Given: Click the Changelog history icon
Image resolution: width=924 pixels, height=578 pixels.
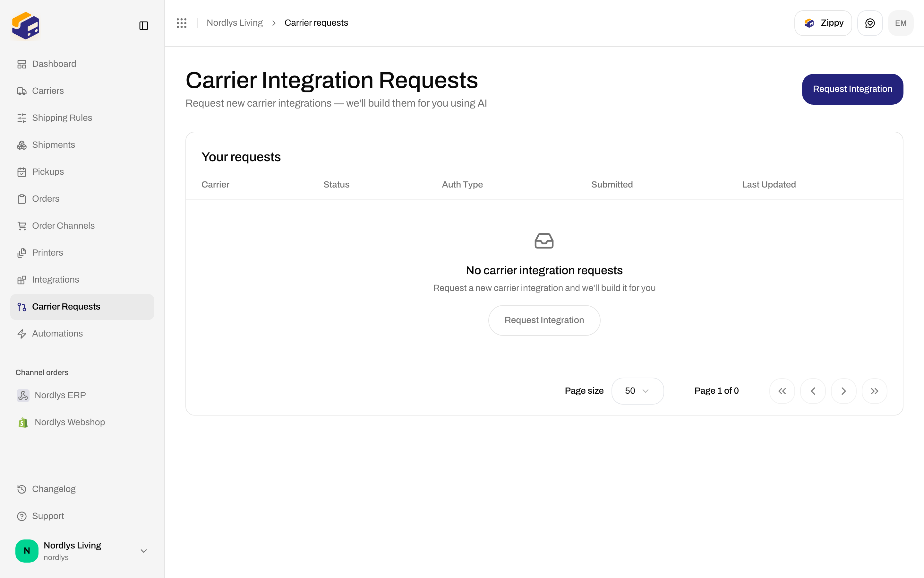Looking at the screenshot, I should 22,489.
